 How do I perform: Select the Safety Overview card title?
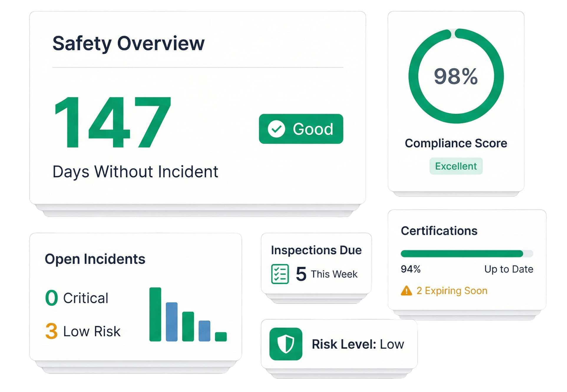[x=128, y=44]
